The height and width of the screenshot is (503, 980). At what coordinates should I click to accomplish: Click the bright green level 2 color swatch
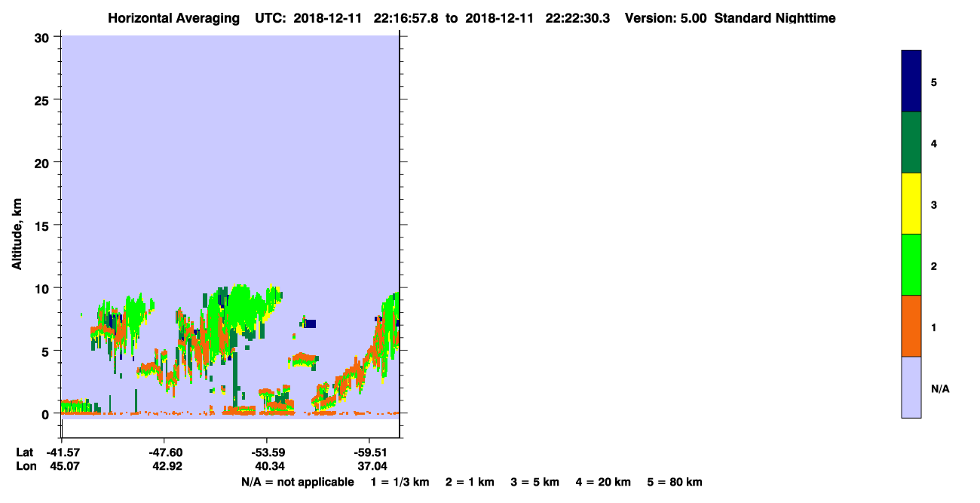click(x=911, y=265)
